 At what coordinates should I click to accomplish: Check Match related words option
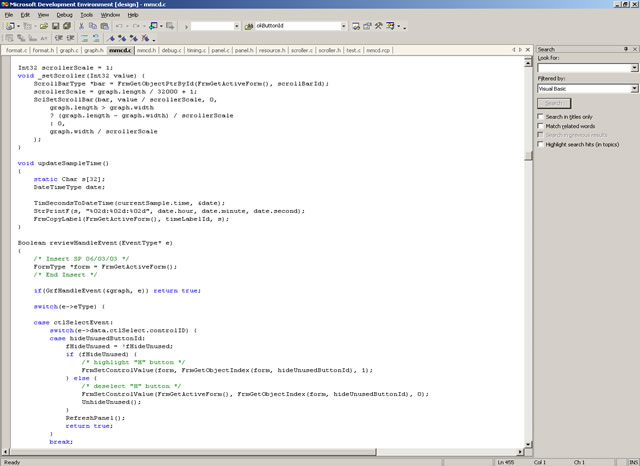541,126
